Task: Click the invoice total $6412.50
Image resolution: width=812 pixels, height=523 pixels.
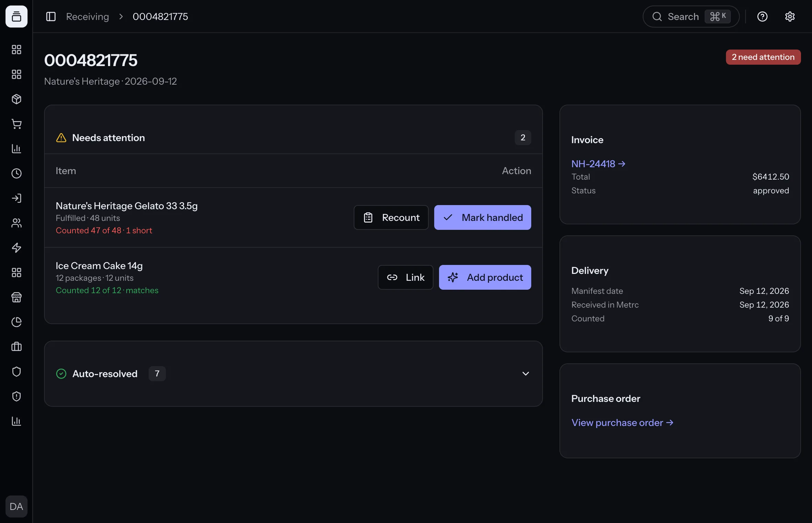Action: [771, 177]
